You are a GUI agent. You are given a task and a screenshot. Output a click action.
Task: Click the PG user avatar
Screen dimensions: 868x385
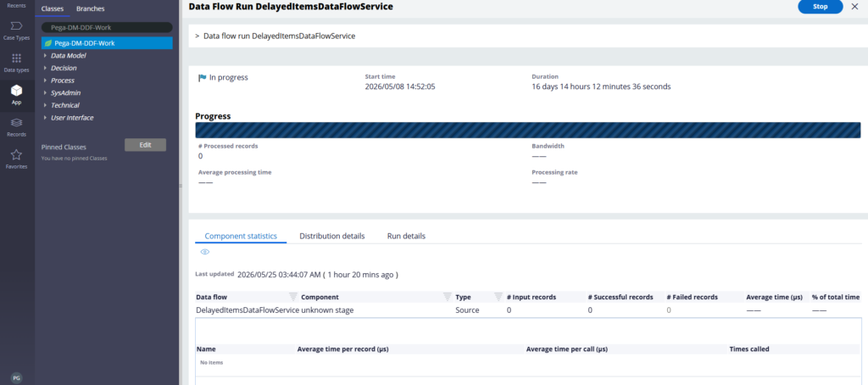[x=17, y=378]
